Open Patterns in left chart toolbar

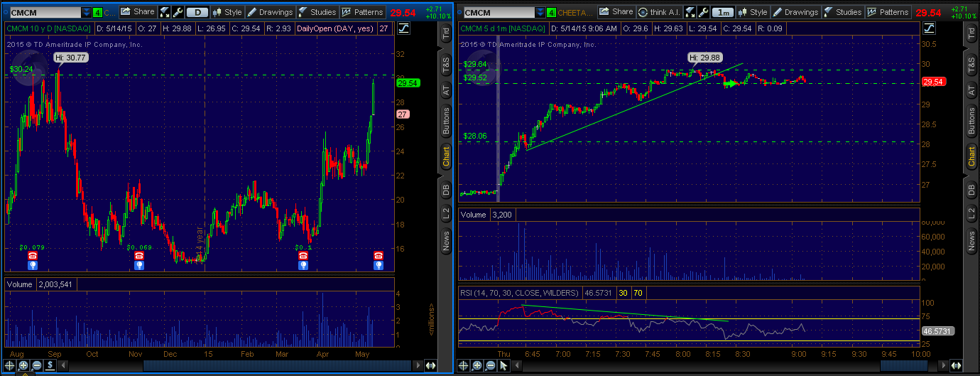363,12
